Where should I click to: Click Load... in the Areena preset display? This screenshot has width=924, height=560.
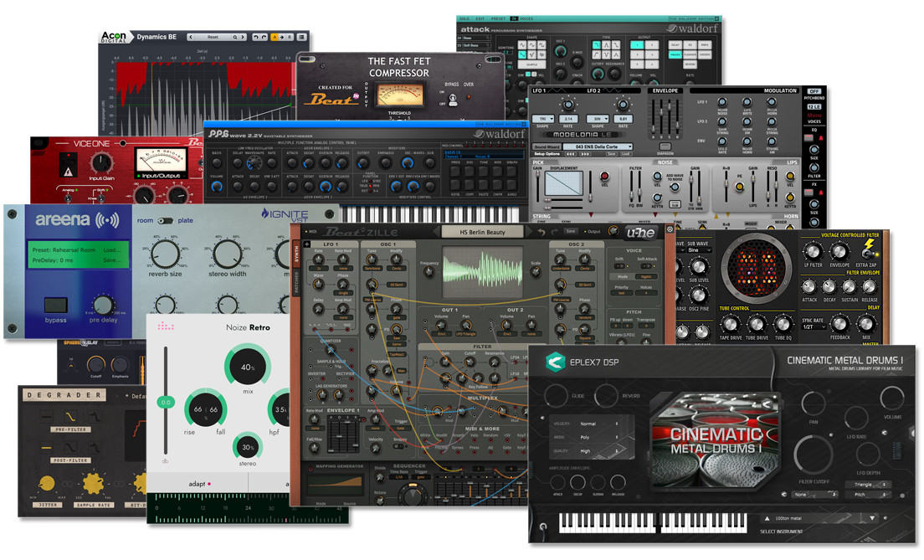point(112,249)
